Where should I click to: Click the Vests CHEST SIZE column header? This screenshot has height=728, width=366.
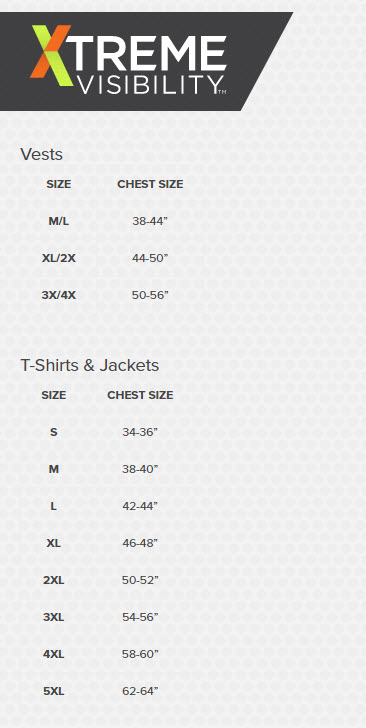coord(150,184)
